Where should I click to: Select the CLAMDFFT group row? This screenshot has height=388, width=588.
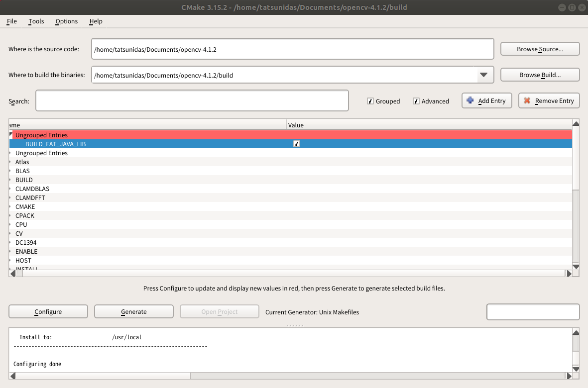tap(291, 198)
